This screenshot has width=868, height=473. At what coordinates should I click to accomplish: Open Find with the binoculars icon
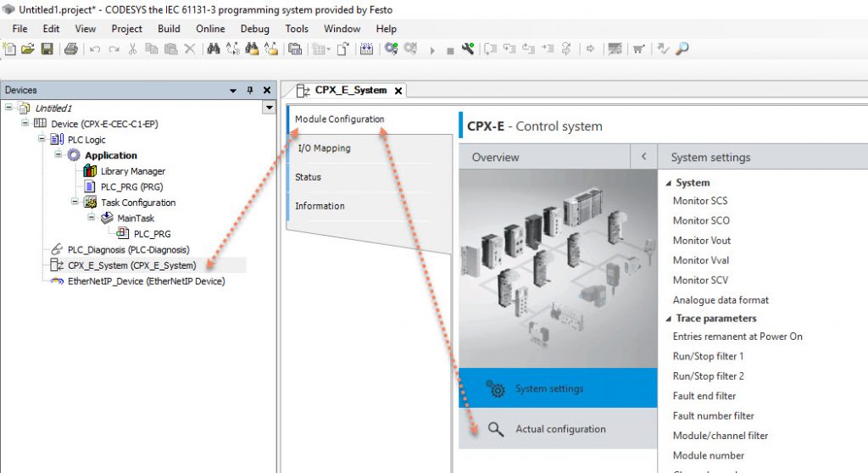(x=214, y=49)
